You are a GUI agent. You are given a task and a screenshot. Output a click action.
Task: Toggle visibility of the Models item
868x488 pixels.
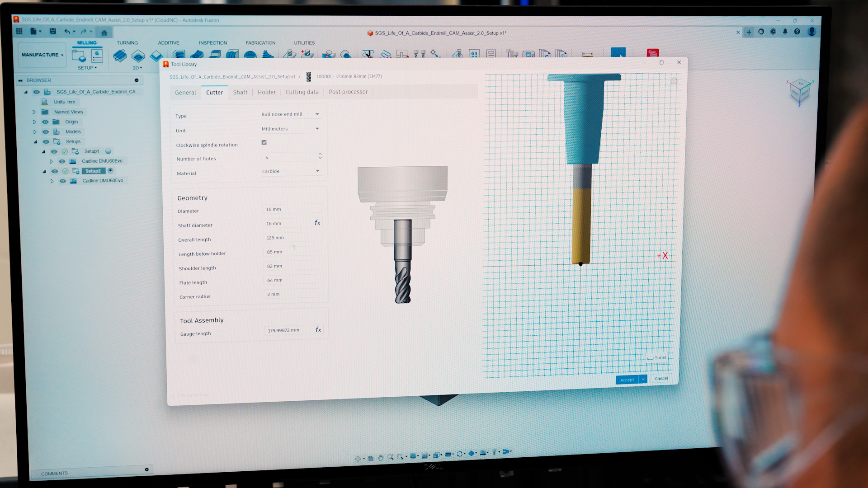pos(46,131)
